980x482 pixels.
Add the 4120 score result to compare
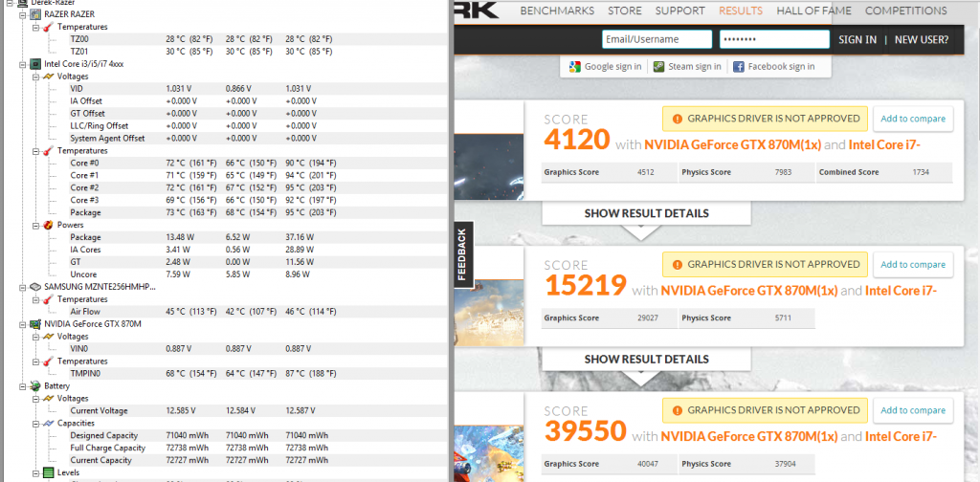click(x=913, y=119)
